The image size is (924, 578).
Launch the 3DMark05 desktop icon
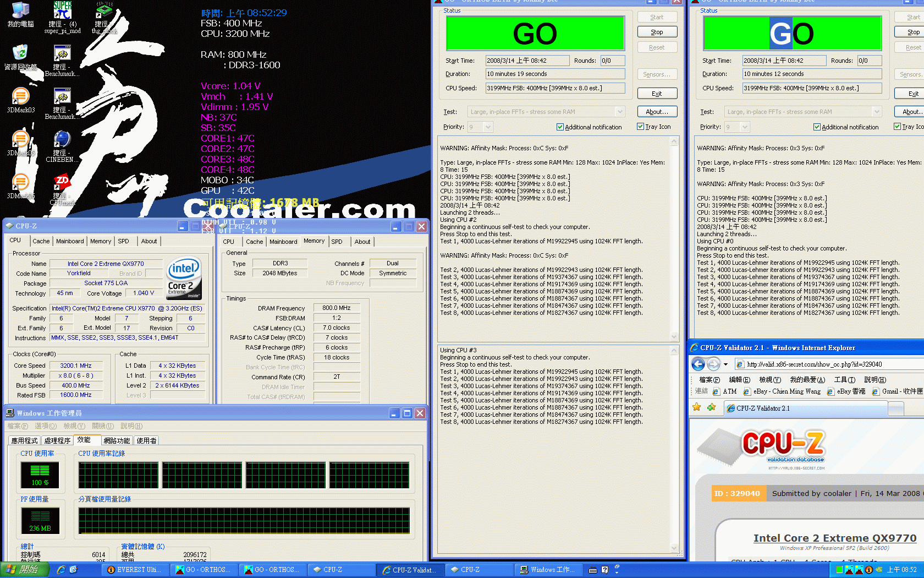[20, 144]
